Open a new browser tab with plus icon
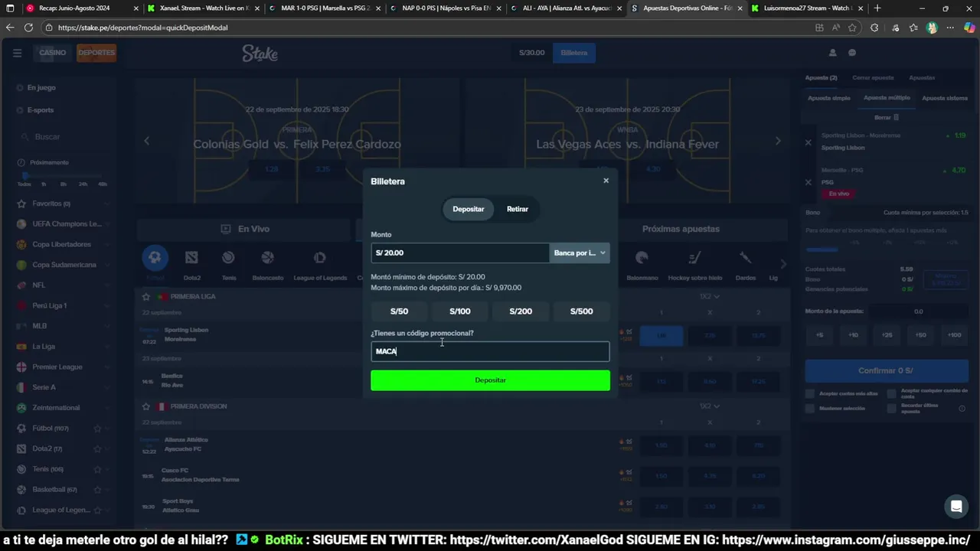 [x=877, y=8]
